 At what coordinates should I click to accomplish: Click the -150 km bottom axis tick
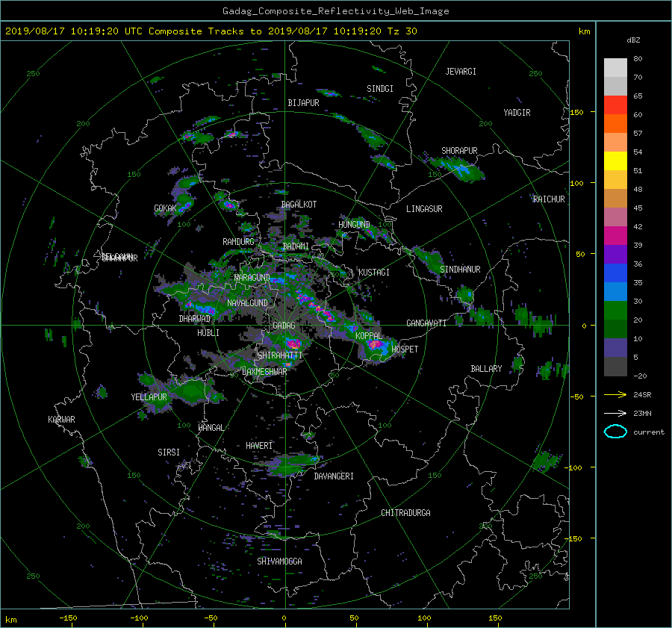(x=68, y=618)
